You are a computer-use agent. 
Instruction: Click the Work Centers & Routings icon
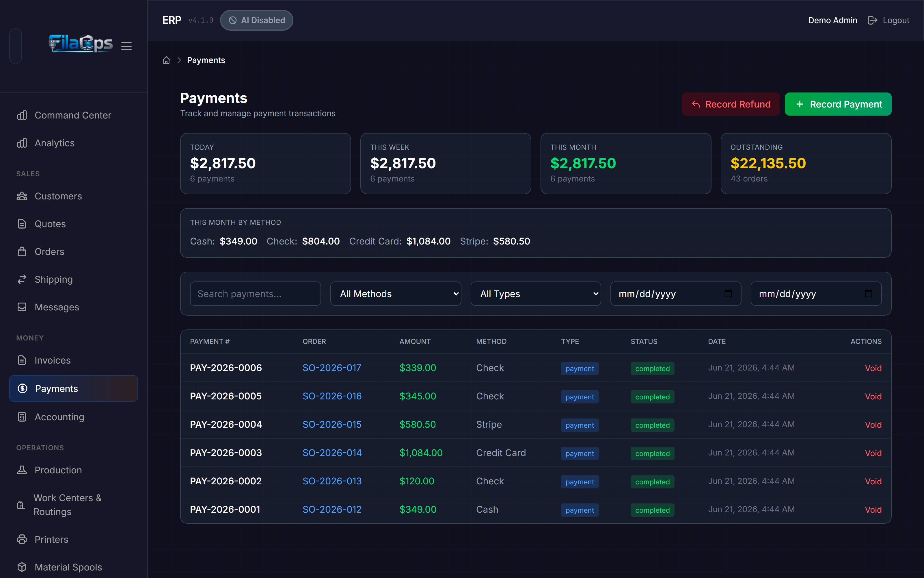coord(21,505)
